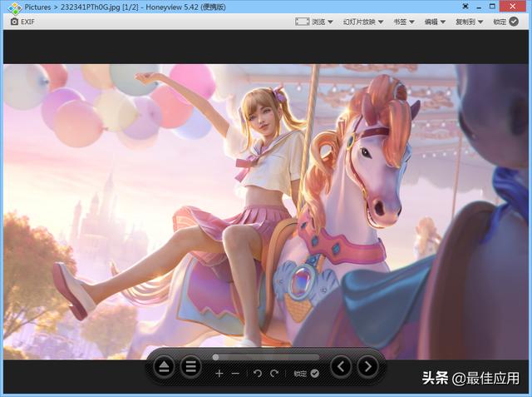Rotate image counter-clockwise

pos(258,374)
